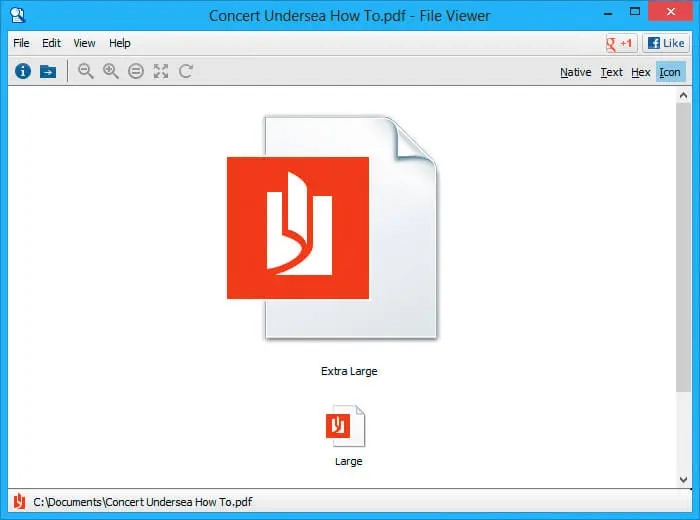
Task: Switch to Text view mode
Action: (x=611, y=72)
